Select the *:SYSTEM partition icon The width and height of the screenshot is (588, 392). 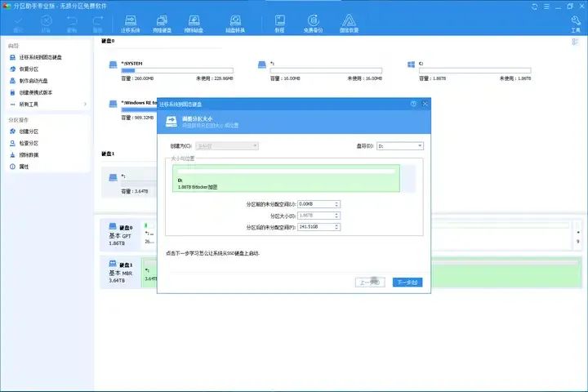(x=113, y=65)
